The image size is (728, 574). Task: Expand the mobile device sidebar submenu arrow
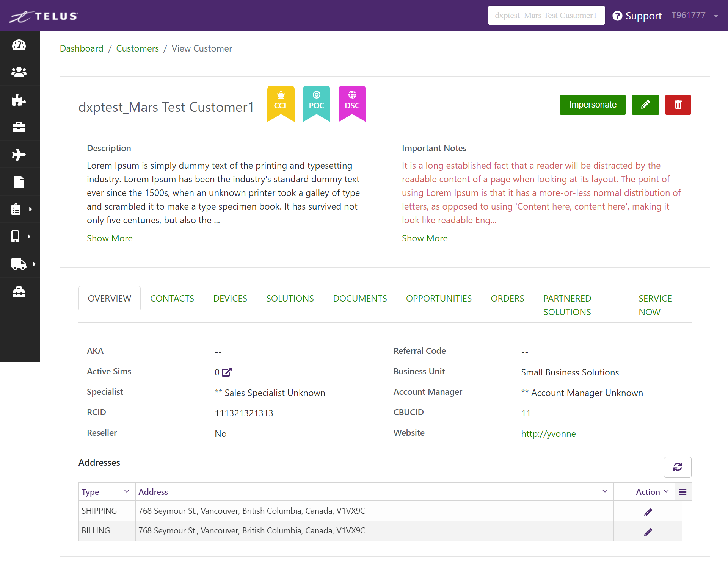[29, 236]
